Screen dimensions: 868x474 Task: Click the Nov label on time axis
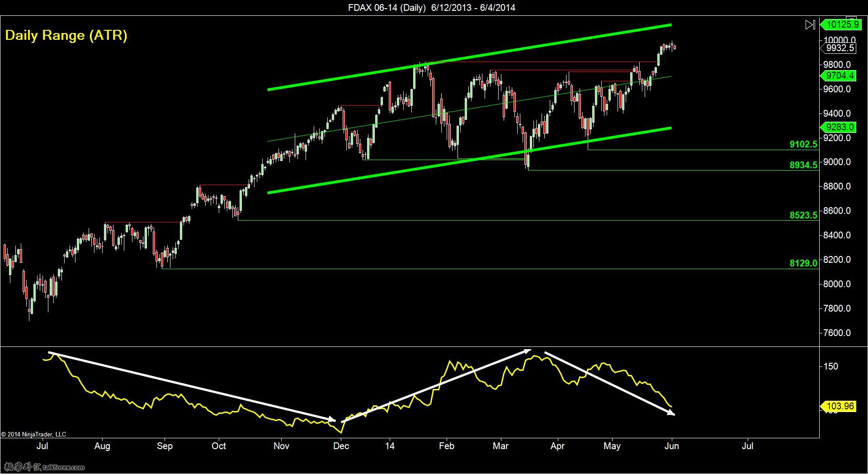coord(281,446)
